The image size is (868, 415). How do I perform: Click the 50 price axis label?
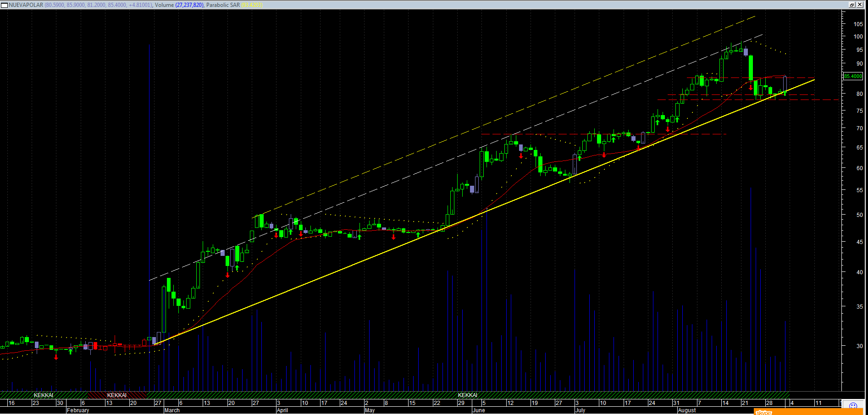point(859,215)
